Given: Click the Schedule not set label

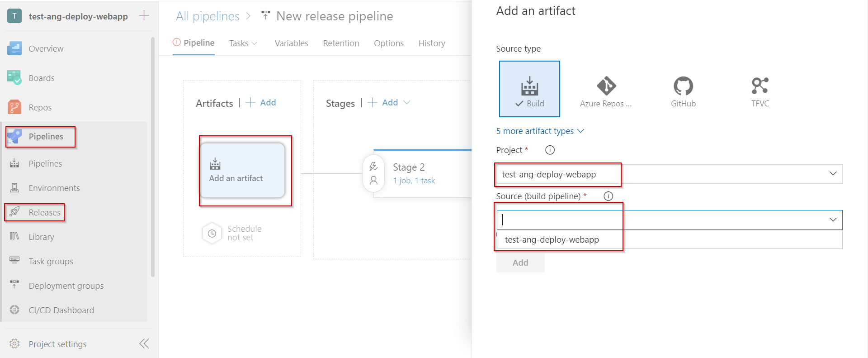Looking at the screenshot, I should point(244,233).
